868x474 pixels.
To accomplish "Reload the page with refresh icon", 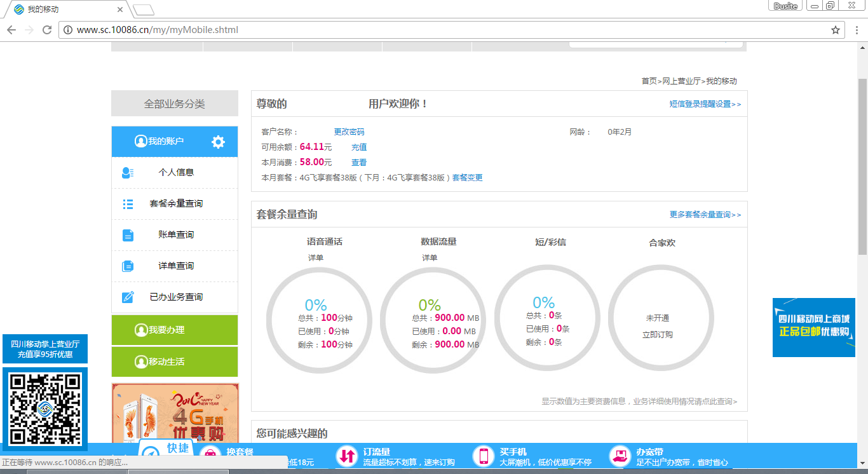I will click(x=47, y=30).
